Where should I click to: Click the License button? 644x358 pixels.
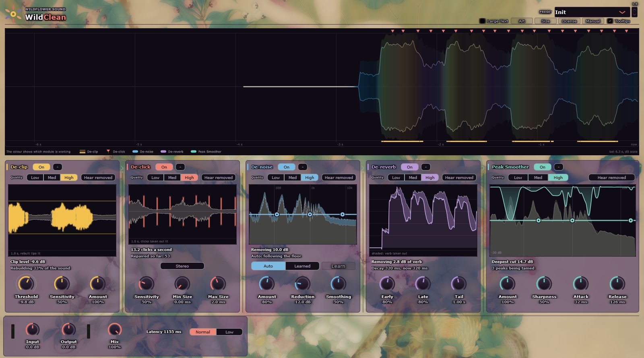point(569,21)
